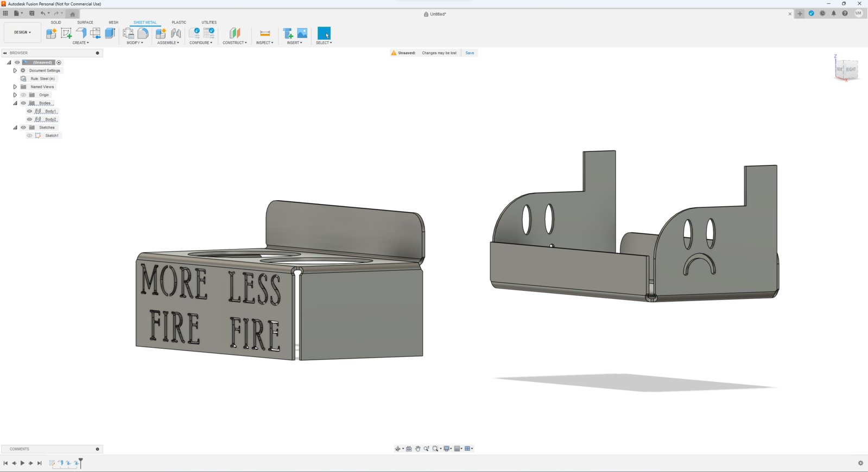Screen dimensions: 868x472
Task: Open the MODIFY dropdown menu
Action: click(x=135, y=43)
